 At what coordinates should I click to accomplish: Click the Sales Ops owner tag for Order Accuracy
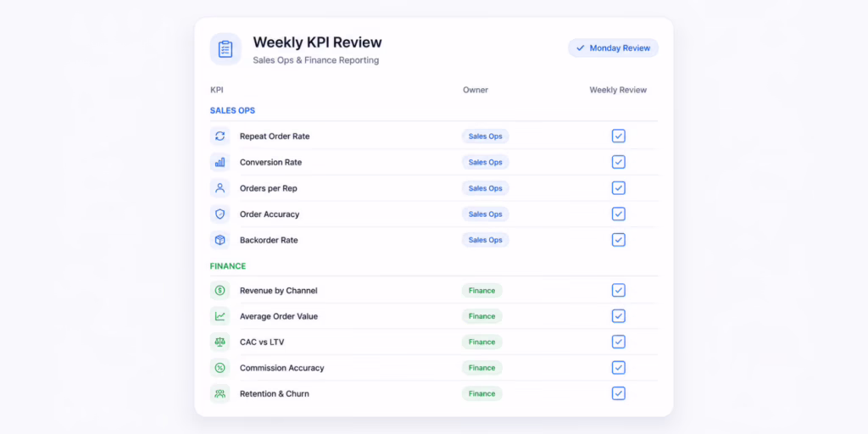pos(486,214)
